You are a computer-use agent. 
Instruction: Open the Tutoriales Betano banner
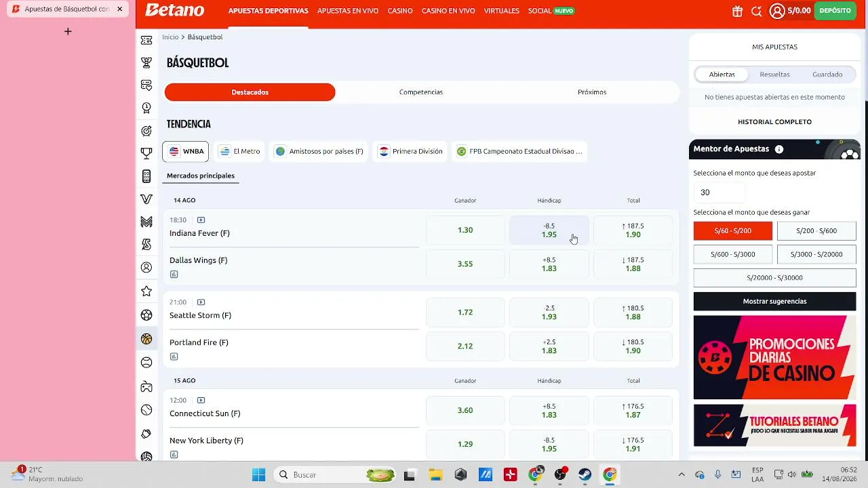coord(774,425)
